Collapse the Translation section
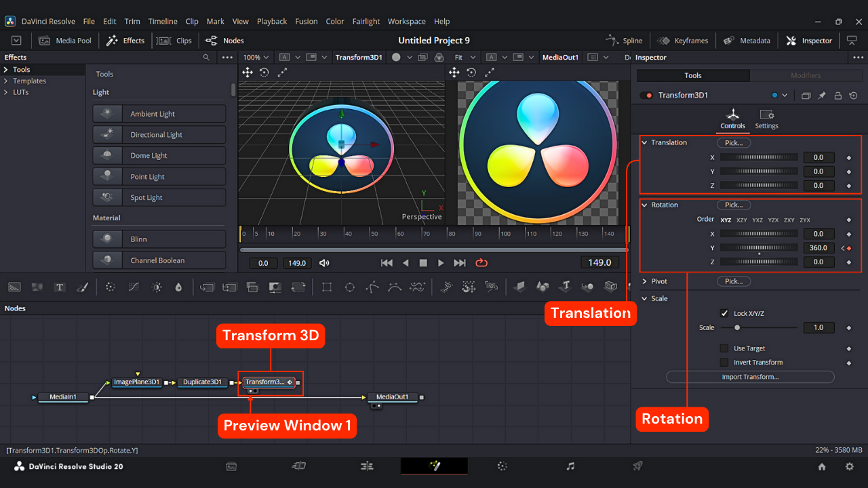 (x=644, y=142)
